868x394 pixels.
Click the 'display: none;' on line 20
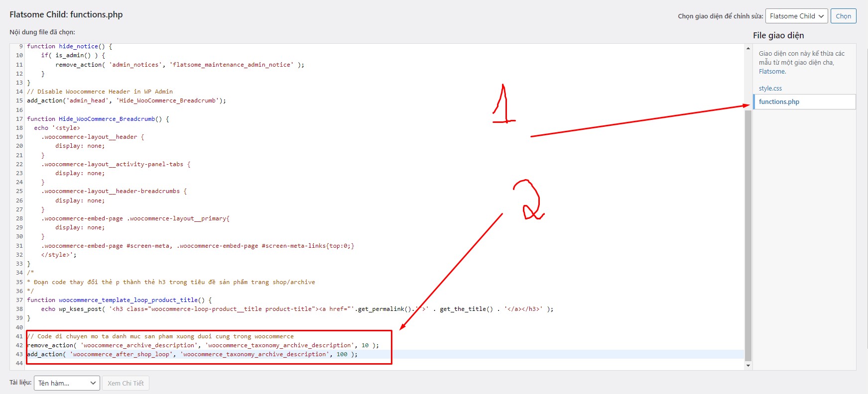tap(80, 146)
